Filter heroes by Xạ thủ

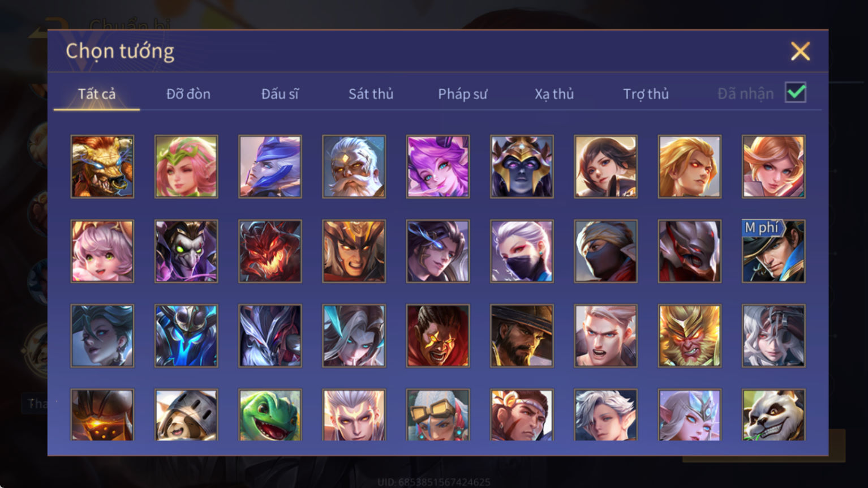555,94
